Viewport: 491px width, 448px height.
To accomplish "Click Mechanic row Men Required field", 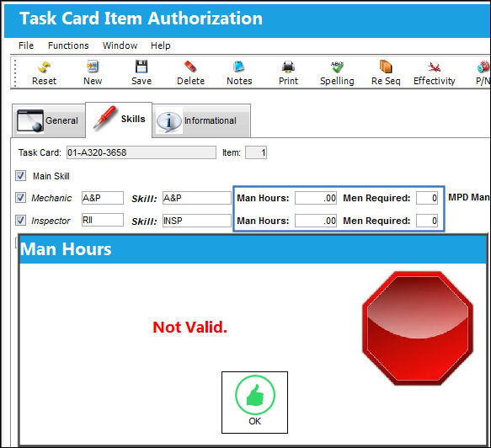I will coord(427,198).
